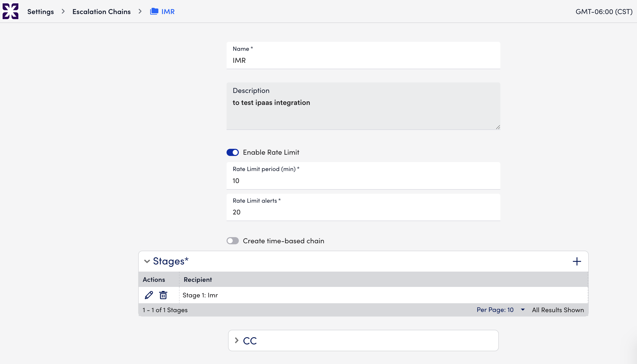Click into the Name field
The height and width of the screenshot is (364, 637).
pyautogui.click(x=363, y=60)
